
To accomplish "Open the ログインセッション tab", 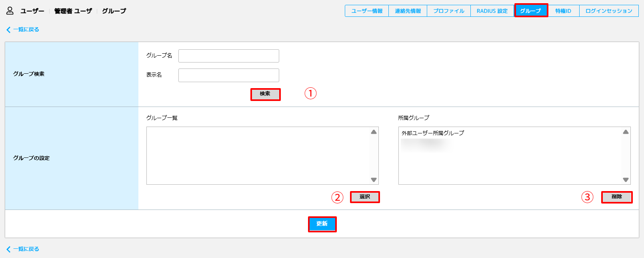I will 609,11.
